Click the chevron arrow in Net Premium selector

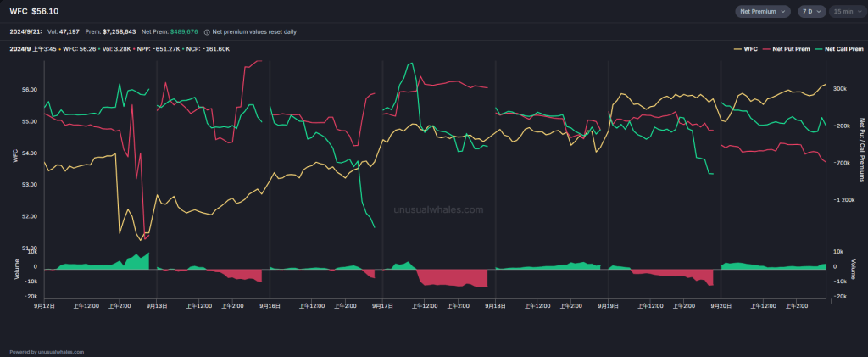point(783,12)
